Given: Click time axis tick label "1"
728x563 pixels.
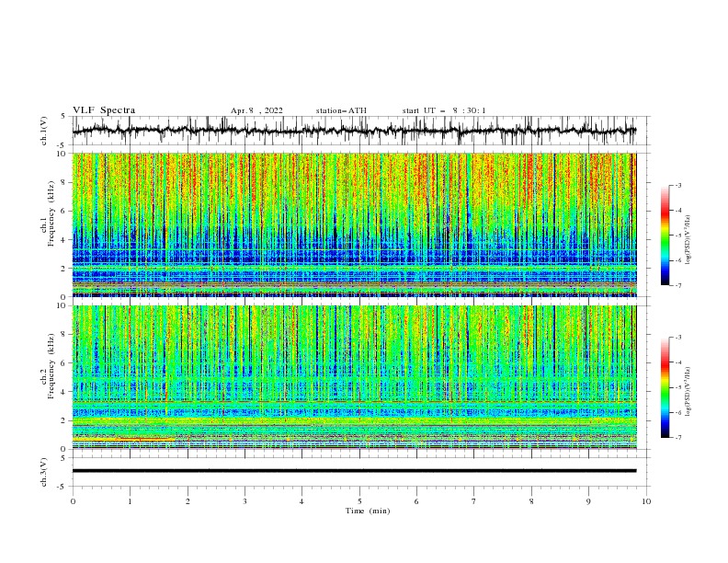Looking at the screenshot, I should [130, 501].
